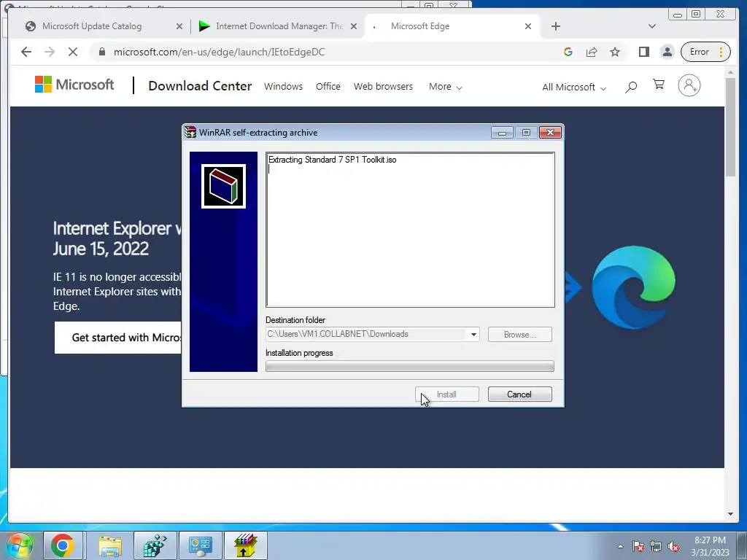The width and height of the screenshot is (747, 560).
Task: Click the Chrome address bar URL
Action: [219, 52]
